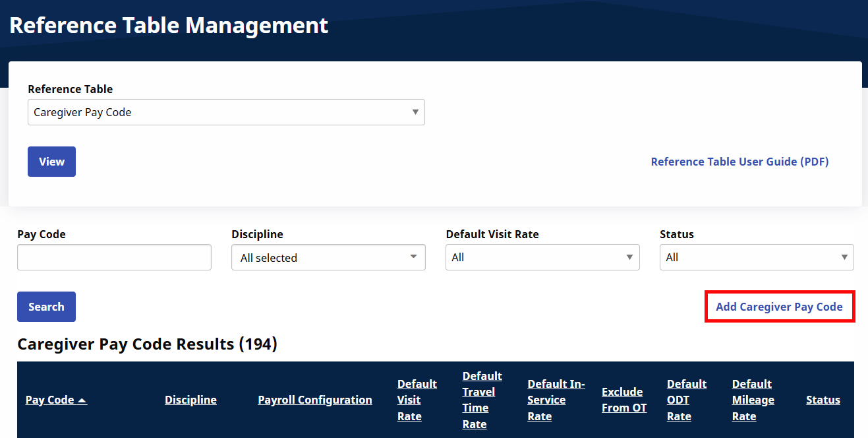Open the Reference Table User Guide PDF

[739, 162]
